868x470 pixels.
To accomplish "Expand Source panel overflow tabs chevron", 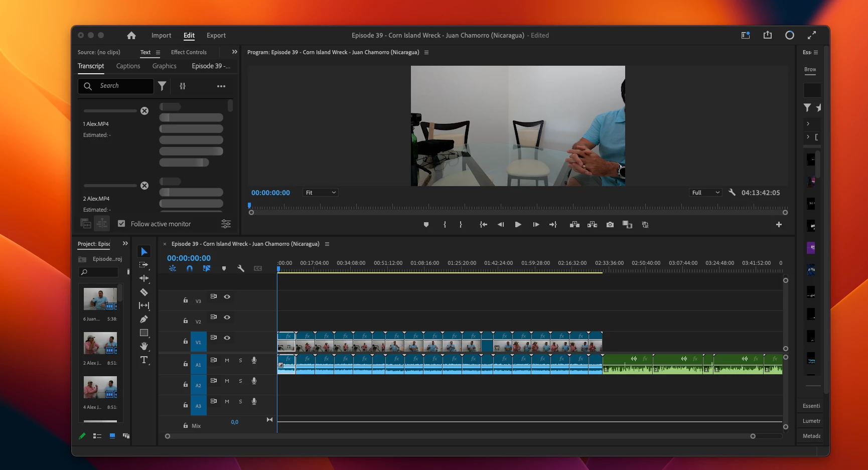I will point(234,52).
